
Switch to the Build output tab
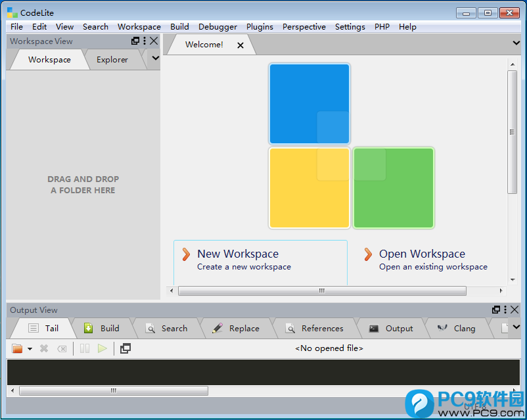(101, 328)
